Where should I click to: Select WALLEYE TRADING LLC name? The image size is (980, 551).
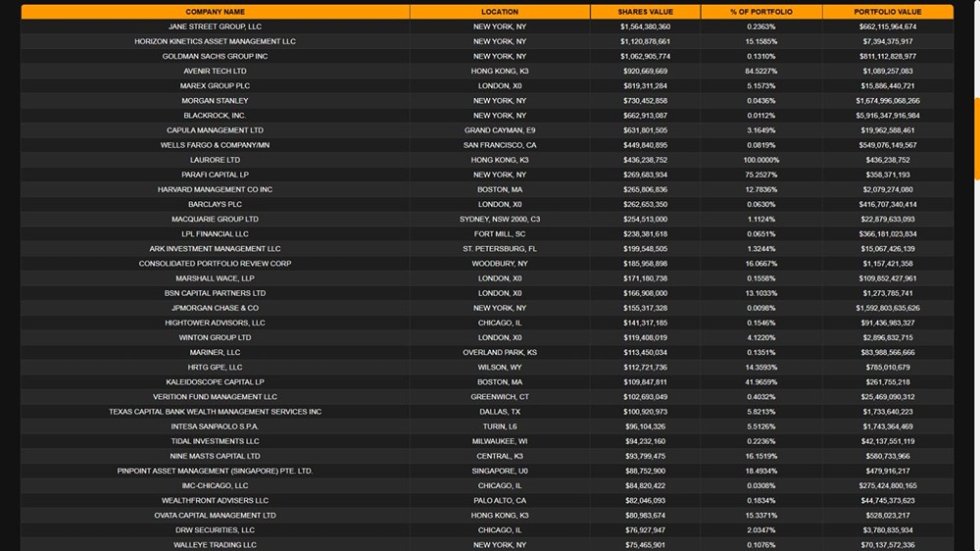click(x=215, y=545)
